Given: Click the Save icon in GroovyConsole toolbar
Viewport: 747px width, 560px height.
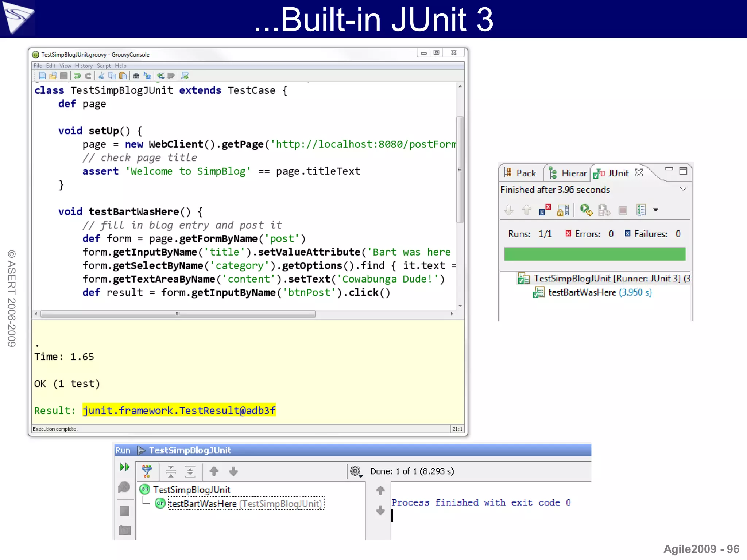Looking at the screenshot, I should pos(64,76).
